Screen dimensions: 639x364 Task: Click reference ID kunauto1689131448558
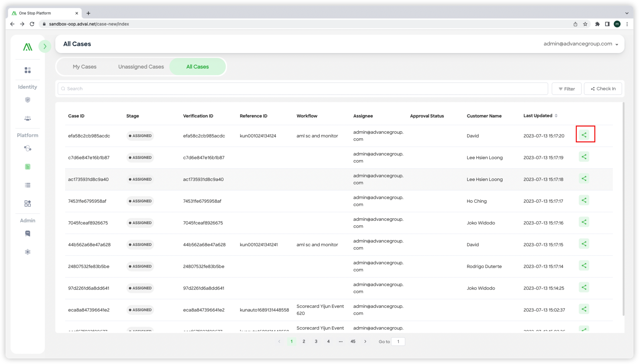click(x=264, y=310)
